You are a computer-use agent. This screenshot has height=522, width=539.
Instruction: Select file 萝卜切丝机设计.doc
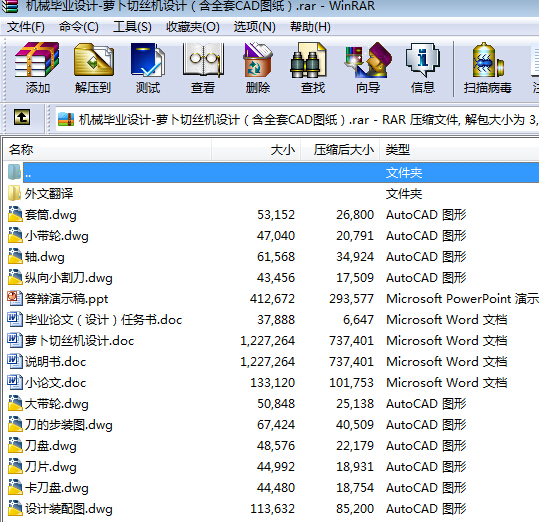pyautogui.click(x=79, y=341)
